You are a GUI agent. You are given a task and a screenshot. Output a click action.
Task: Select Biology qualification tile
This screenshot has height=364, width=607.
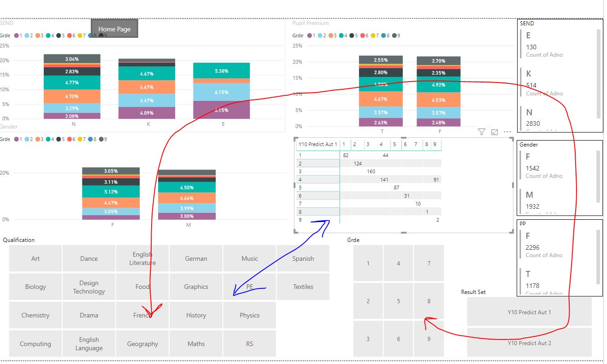click(35, 287)
